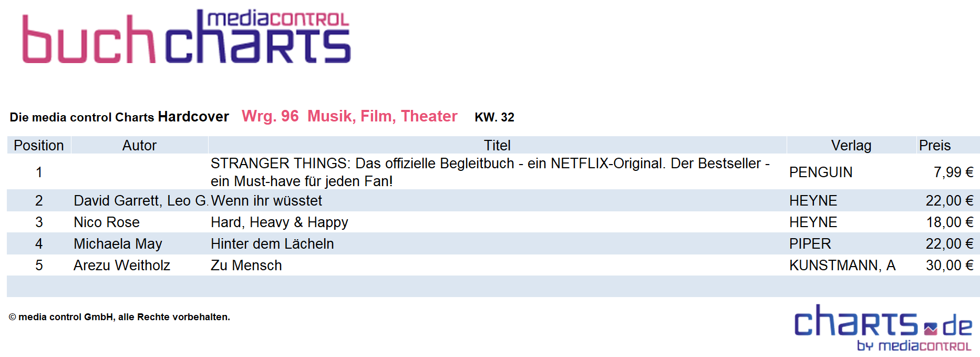Click the title Wenn ihr wüsstet
Image resolution: width=980 pixels, height=357 pixels.
(266, 201)
